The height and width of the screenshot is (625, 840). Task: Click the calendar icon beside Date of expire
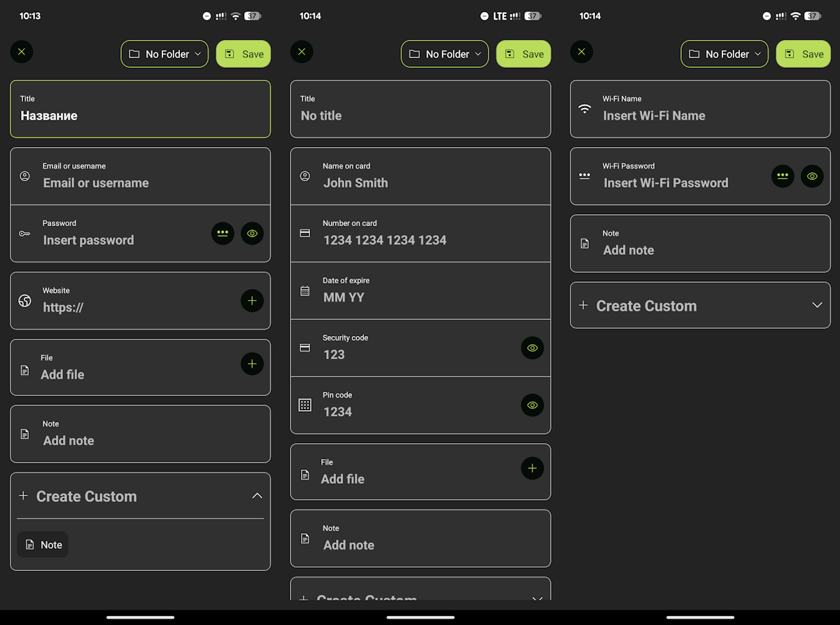click(x=305, y=290)
